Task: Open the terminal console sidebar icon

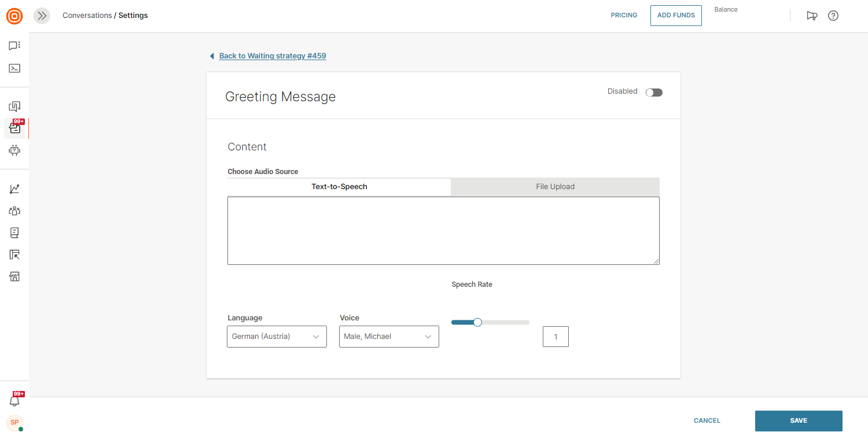Action: click(14, 68)
